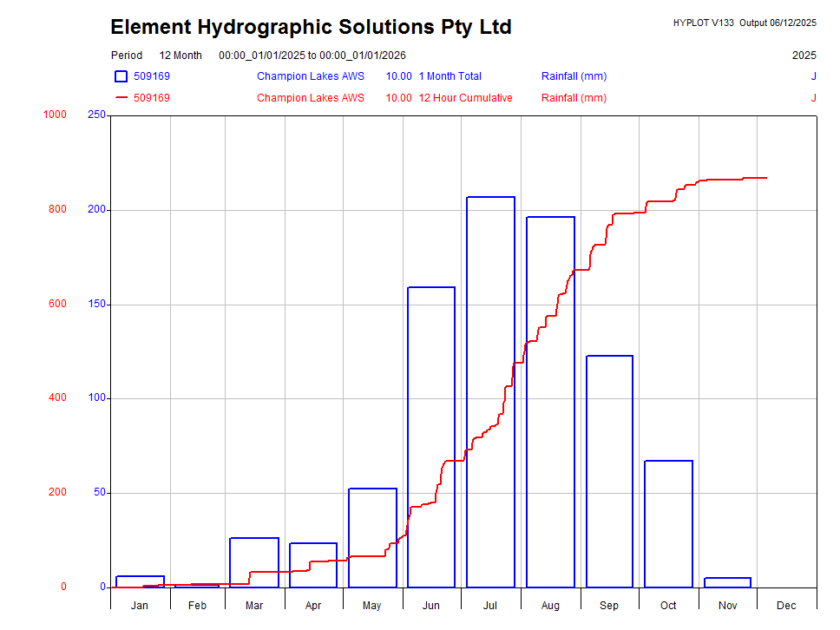Click the blue square legend icon
Viewport: 840px width, 630px height.
[x=121, y=76]
